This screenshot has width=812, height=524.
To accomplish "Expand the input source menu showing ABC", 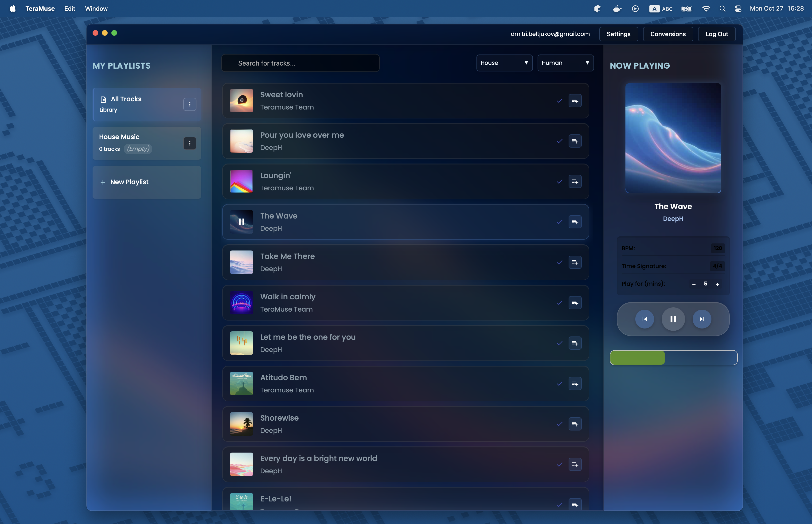I will [x=661, y=8].
